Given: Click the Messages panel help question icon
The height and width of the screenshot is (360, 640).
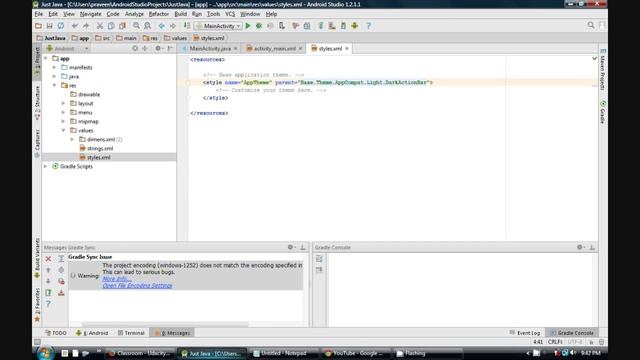Looking at the screenshot, I should click(x=48, y=304).
